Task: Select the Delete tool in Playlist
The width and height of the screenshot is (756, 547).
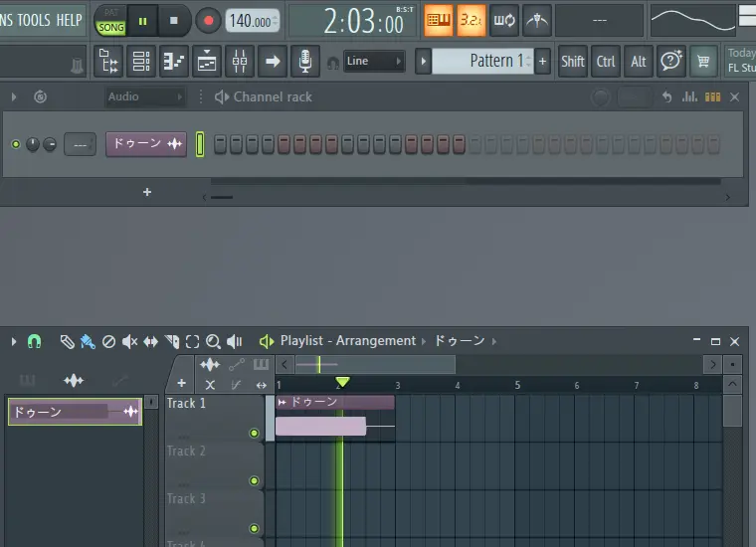Action: point(109,342)
